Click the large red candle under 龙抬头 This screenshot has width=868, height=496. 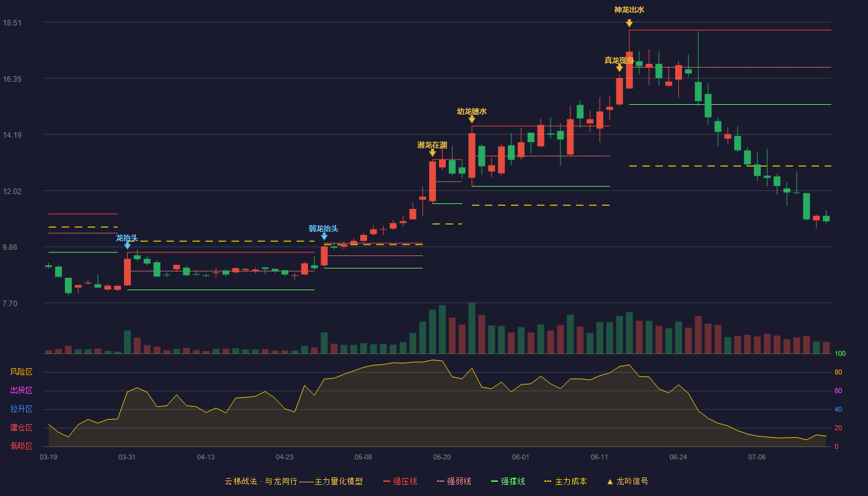tap(127, 272)
